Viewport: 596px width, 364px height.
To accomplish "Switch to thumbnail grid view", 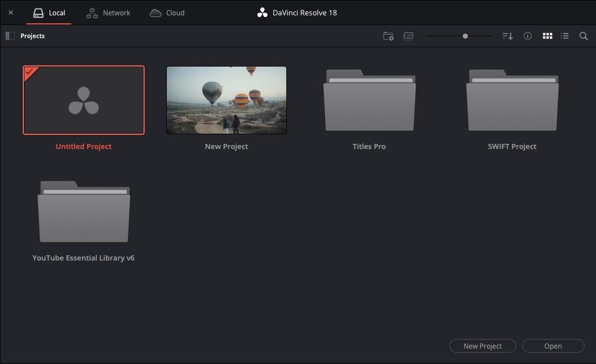I will pos(547,36).
